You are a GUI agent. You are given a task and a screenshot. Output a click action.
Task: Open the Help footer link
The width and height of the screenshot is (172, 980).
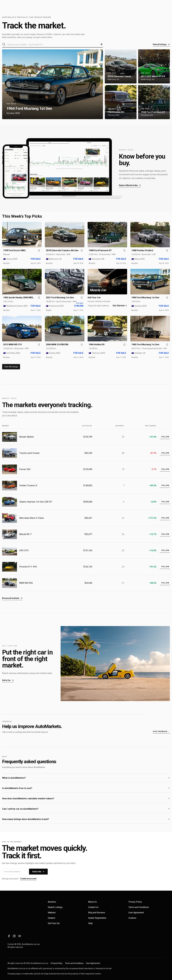click(x=90, y=923)
